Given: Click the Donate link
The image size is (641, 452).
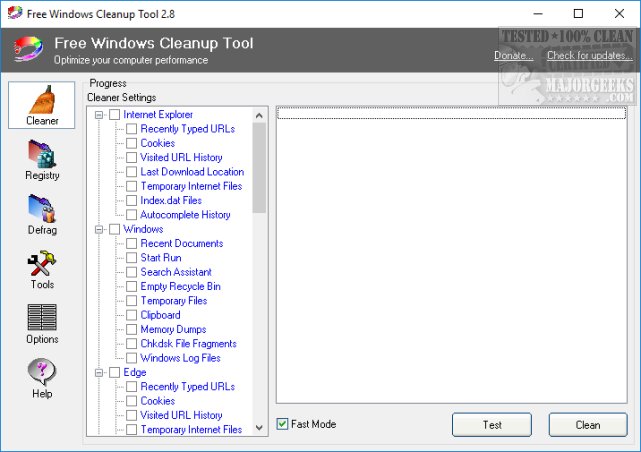Looking at the screenshot, I should click(x=513, y=56).
